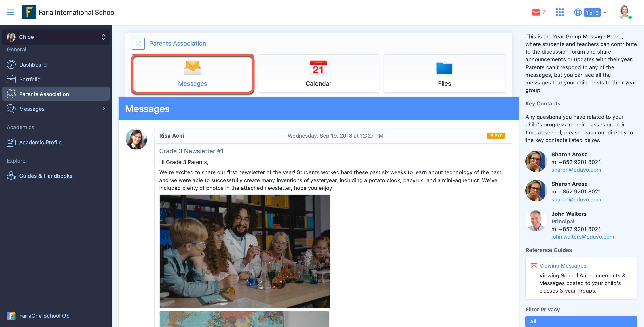
Task: Click the Key Contacts heading
Action: coord(543,103)
